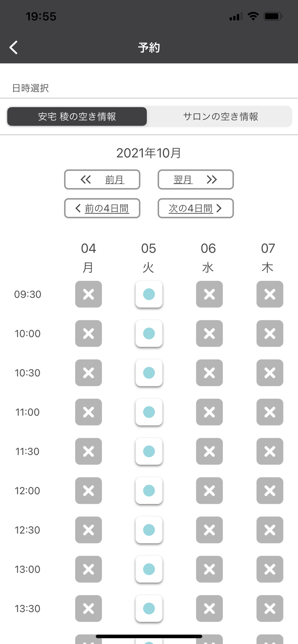Tap unavailable X at 09:30 Monday 04
Screen dimensions: 298x644
pyautogui.click(x=88, y=294)
